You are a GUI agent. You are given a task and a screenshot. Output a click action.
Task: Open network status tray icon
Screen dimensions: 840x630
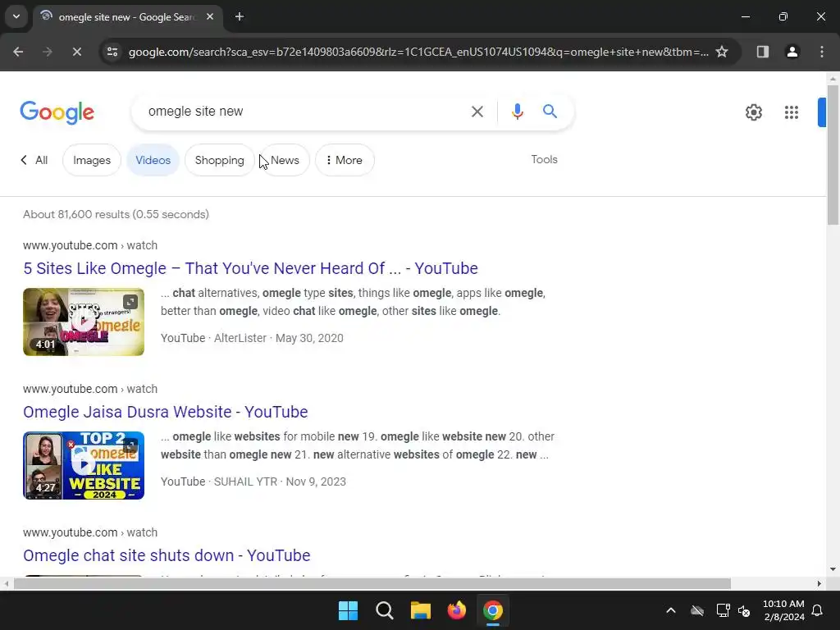723,610
